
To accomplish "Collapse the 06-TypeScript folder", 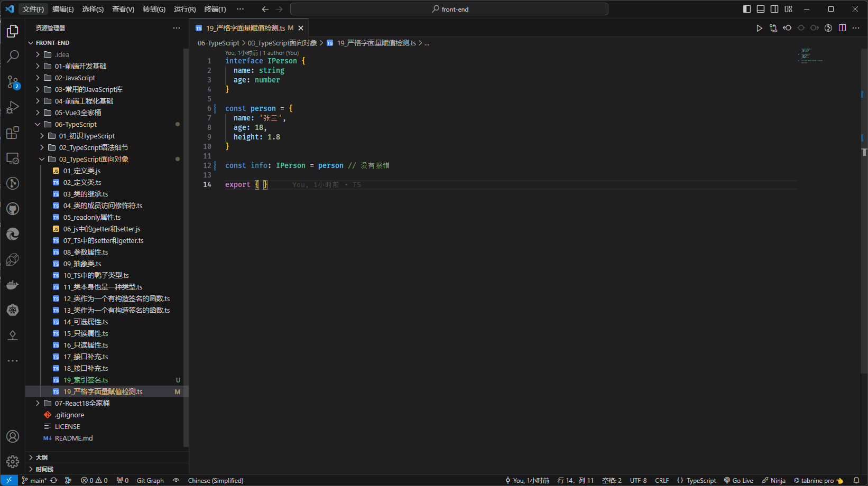I will click(75, 124).
